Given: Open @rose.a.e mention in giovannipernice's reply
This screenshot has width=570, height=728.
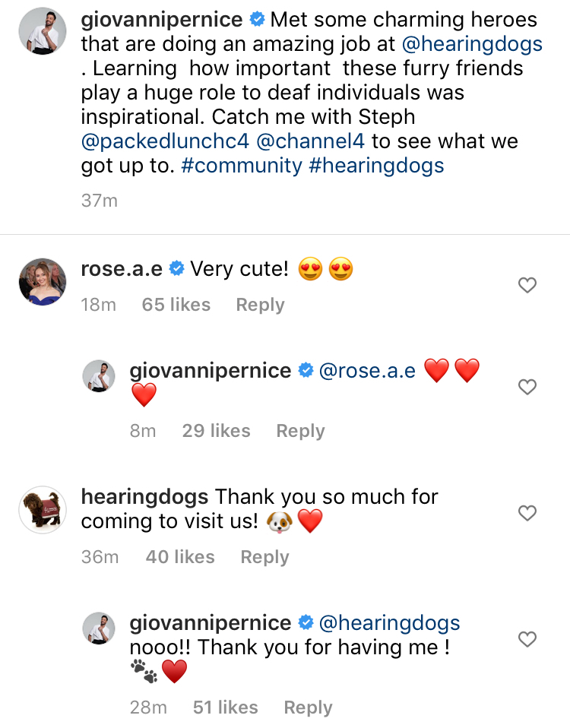Looking at the screenshot, I should point(367,371).
